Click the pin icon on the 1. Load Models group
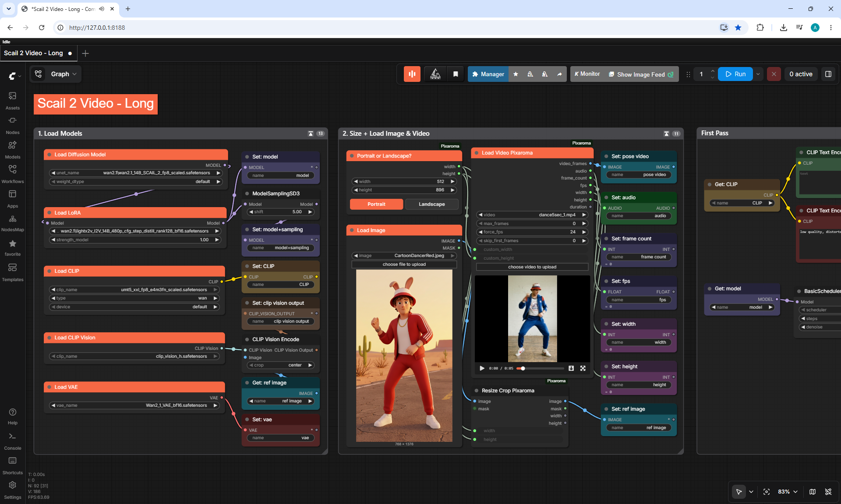 [311, 134]
